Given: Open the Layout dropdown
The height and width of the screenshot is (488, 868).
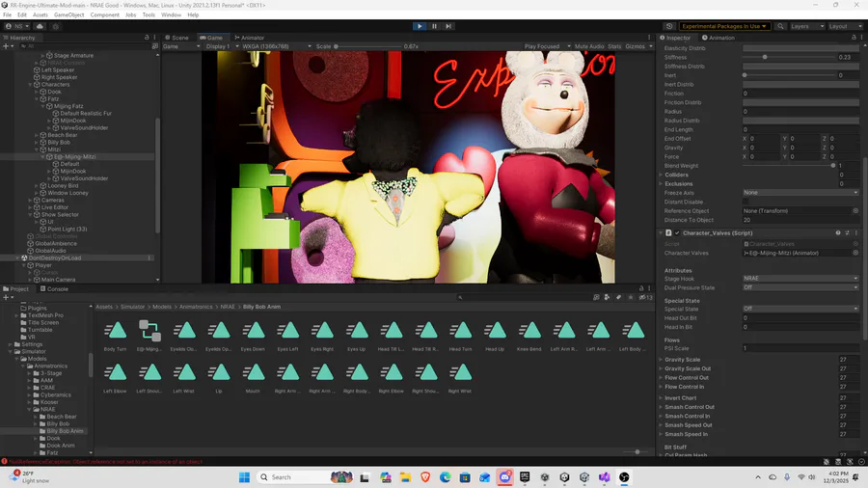Looking at the screenshot, I should point(845,26).
